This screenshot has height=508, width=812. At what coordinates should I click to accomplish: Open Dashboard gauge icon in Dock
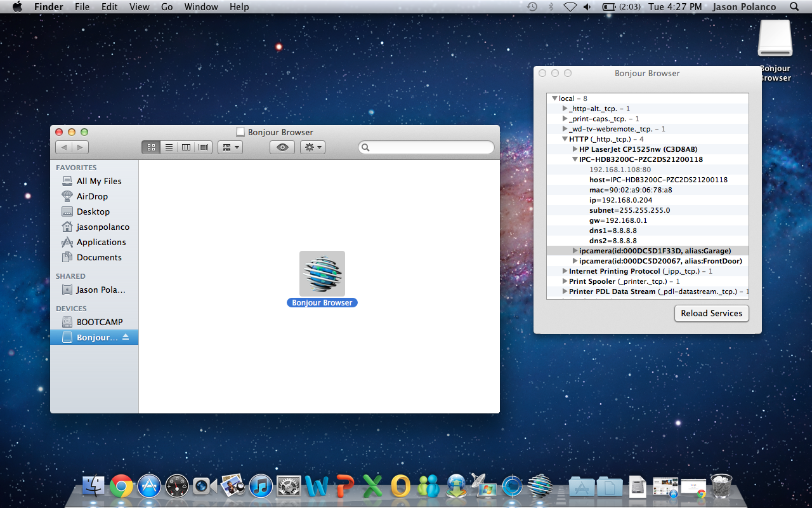(x=177, y=486)
